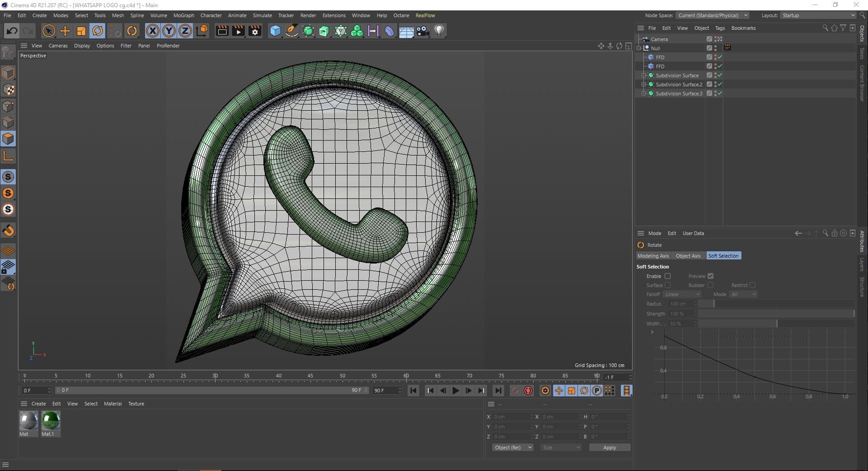Click the Light bulb object icon
Screen dimensions: 868x471
[439, 31]
